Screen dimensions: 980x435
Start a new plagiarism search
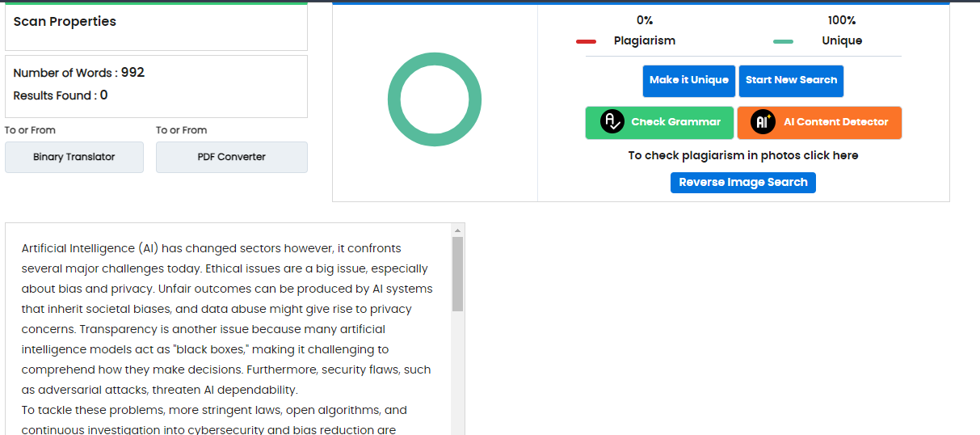[791, 81]
